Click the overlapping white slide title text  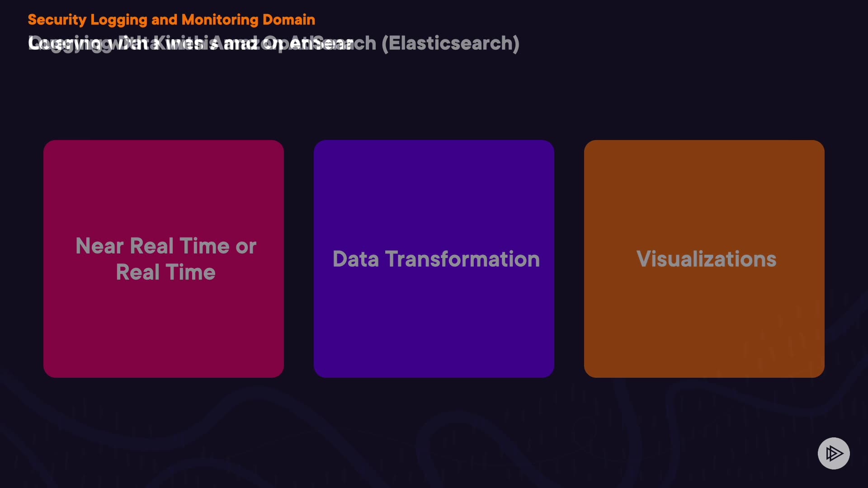190,43
